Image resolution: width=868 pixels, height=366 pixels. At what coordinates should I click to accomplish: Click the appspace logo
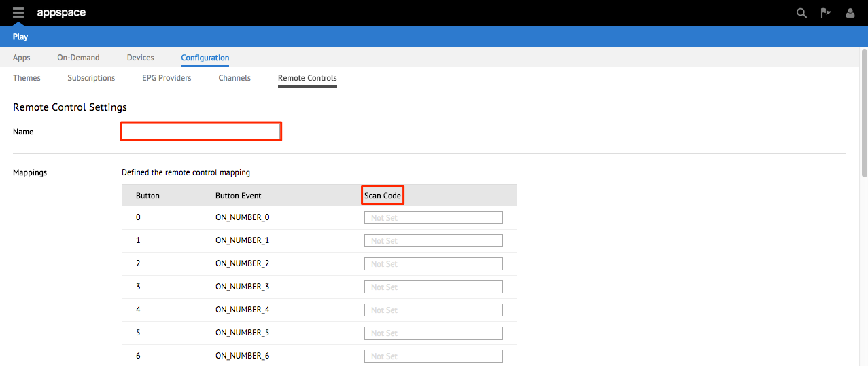pyautogui.click(x=61, y=13)
